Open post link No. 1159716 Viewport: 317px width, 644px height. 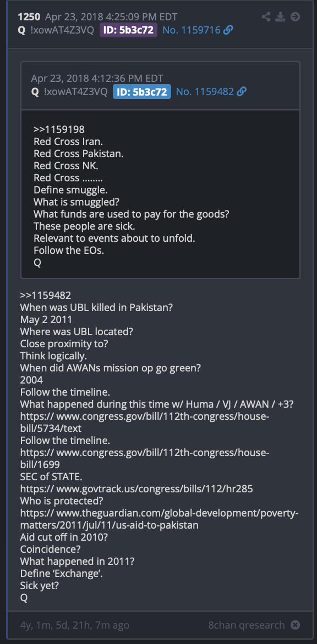point(192,30)
